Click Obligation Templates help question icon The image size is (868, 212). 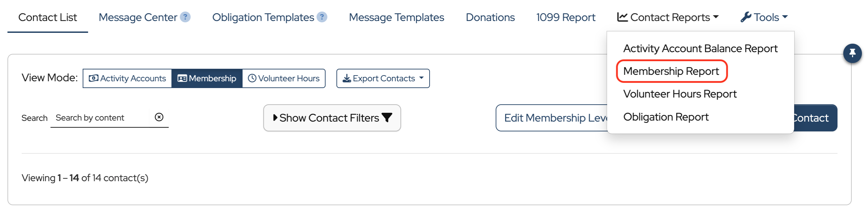pyautogui.click(x=322, y=17)
